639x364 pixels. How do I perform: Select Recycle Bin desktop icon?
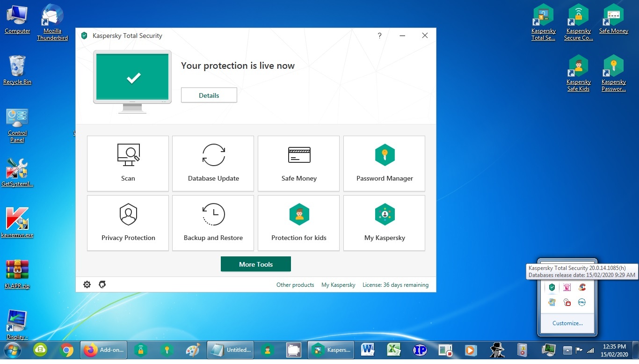pyautogui.click(x=17, y=70)
